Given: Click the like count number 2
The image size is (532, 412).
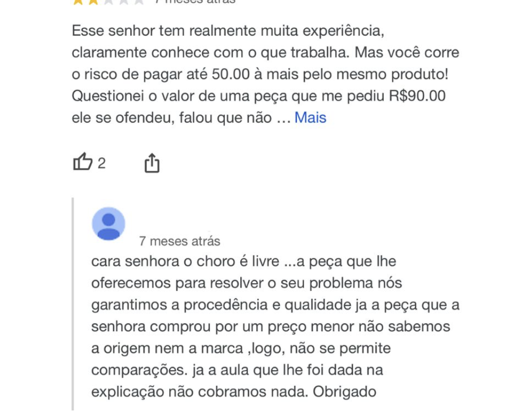Looking at the screenshot, I should click(101, 163).
